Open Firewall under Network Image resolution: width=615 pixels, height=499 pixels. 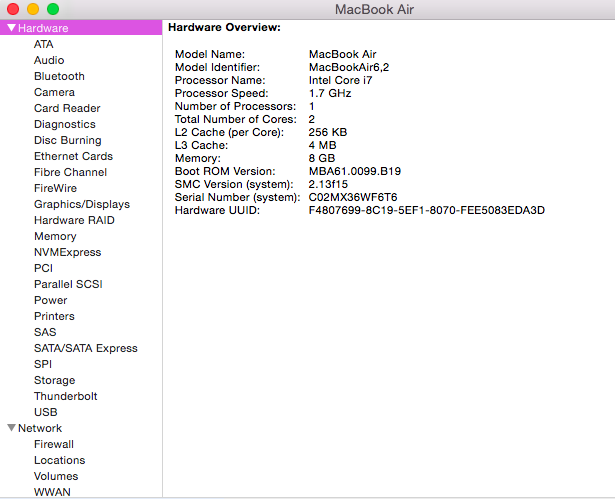pos(54,444)
